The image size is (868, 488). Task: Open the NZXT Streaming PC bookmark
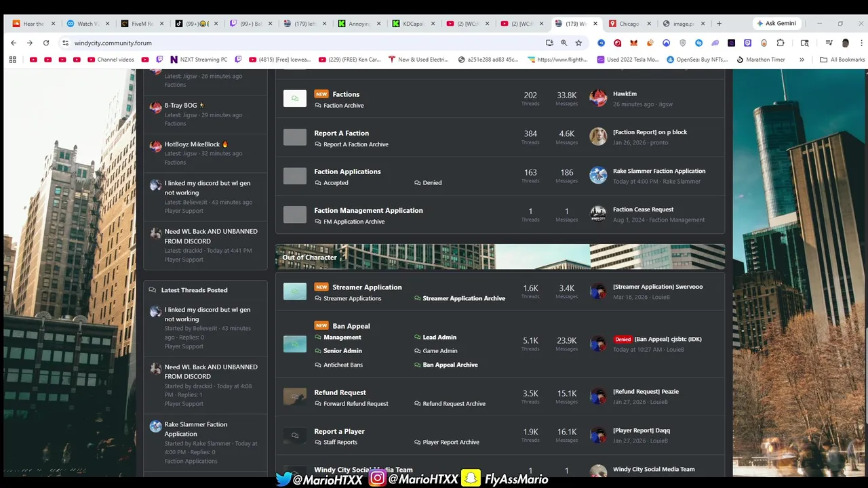(x=199, y=60)
